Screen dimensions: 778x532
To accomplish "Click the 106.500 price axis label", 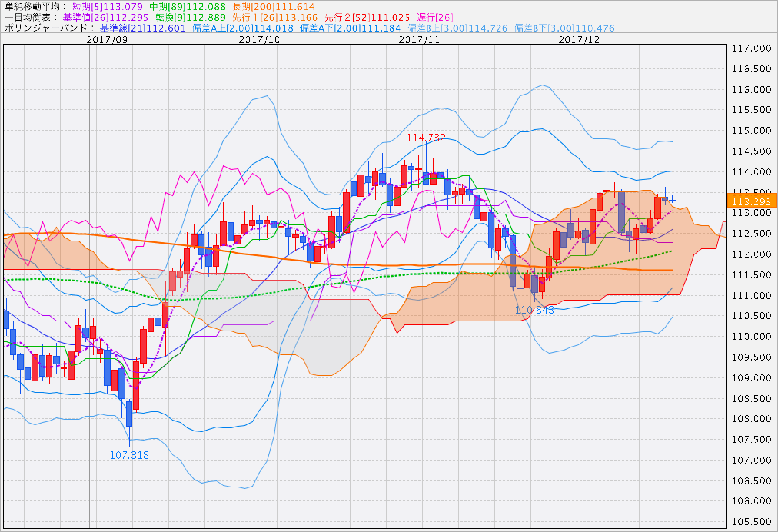I will tap(751, 481).
